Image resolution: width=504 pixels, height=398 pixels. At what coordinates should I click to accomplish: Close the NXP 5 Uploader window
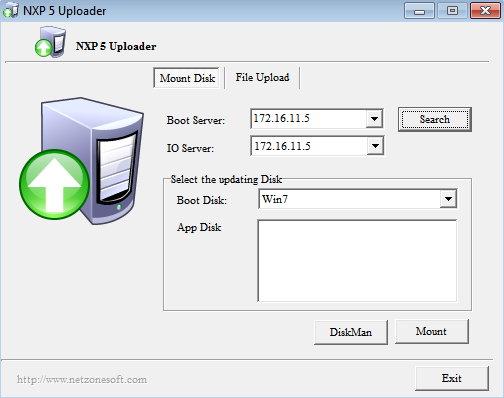(x=485, y=11)
